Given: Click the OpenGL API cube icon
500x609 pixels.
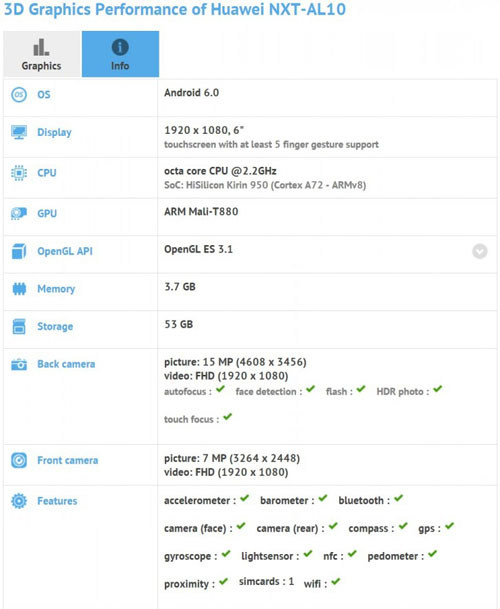Looking at the screenshot, I should (19, 251).
